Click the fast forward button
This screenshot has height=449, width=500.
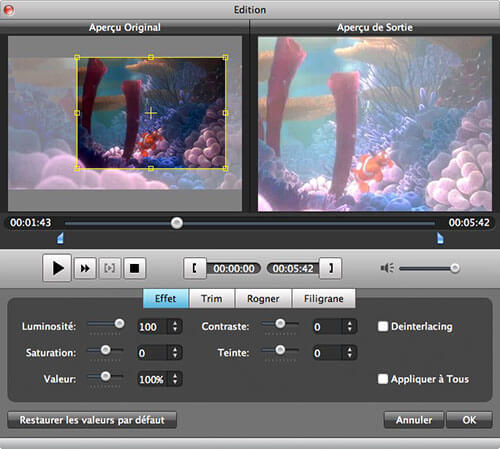tap(85, 268)
